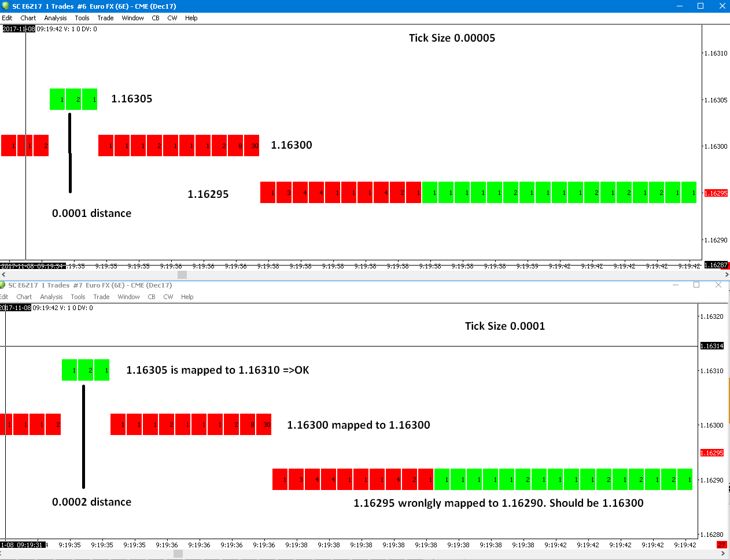Open the CW menu in window #6
Viewport: 730px width, 560px height.
[172, 18]
